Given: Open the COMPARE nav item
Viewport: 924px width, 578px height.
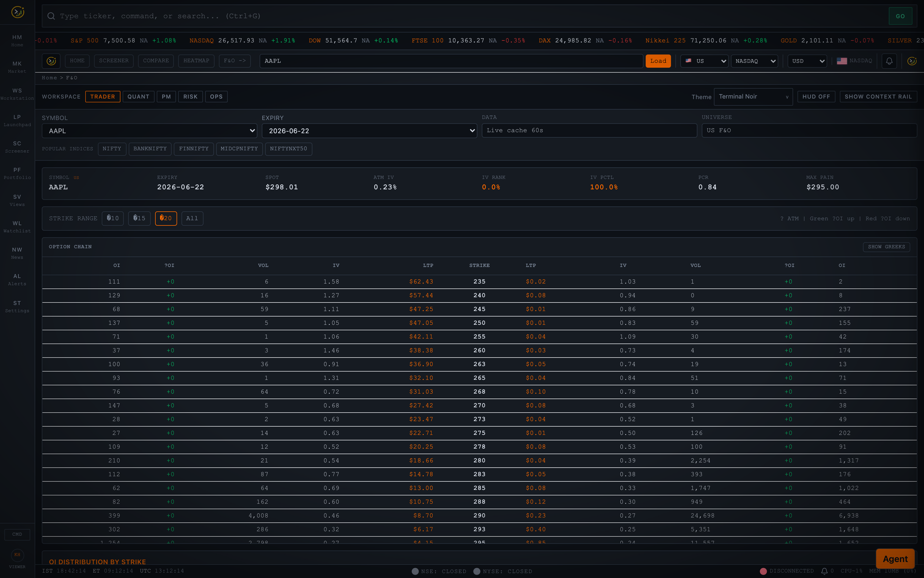Looking at the screenshot, I should coord(156,61).
